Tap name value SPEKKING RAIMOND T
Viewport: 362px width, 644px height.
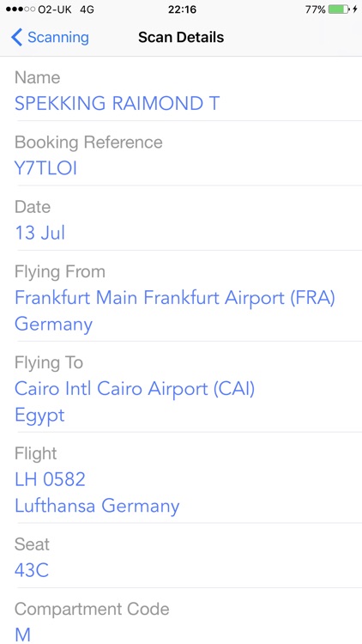118,103
